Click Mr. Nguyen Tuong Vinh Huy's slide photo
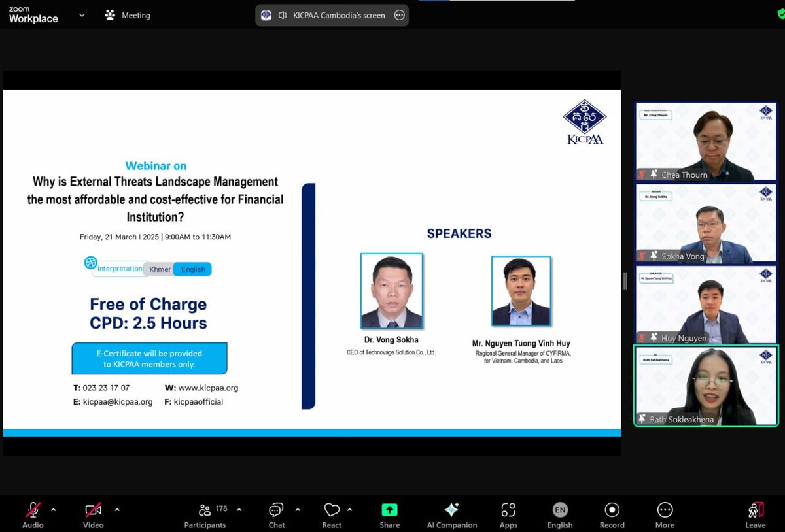Image resolution: width=785 pixels, height=532 pixels. [x=521, y=291]
